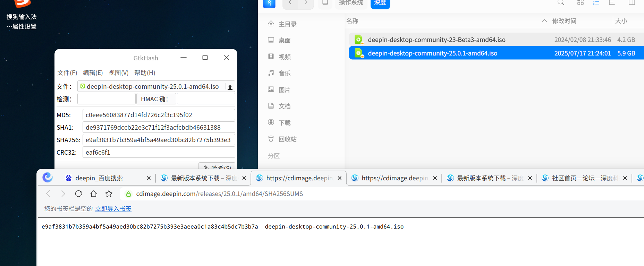The height and width of the screenshot is (266, 644).
Task: Click the browser address bar URL
Action: (x=220, y=194)
